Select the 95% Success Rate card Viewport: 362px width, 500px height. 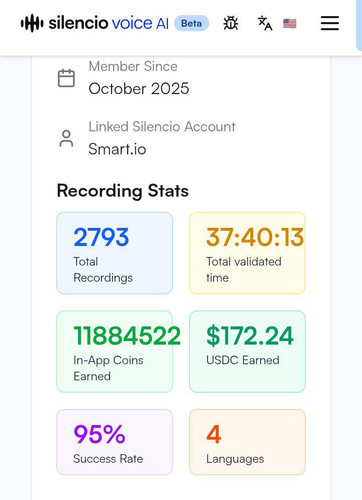(115, 442)
